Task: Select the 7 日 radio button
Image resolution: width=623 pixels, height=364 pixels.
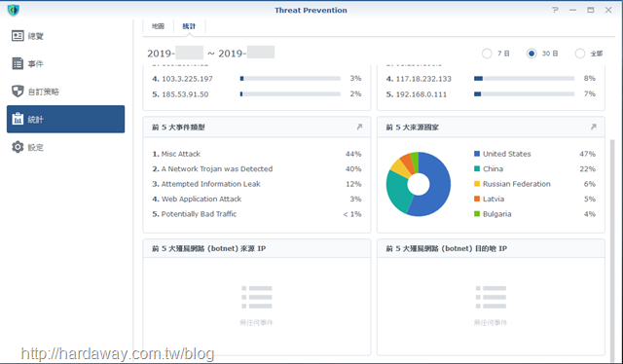Action: (x=487, y=54)
